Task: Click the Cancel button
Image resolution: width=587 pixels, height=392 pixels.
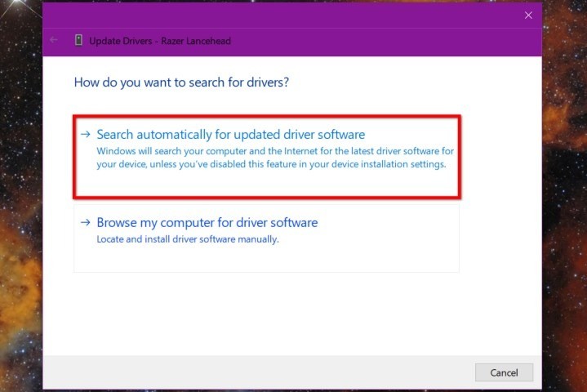Action: point(504,372)
